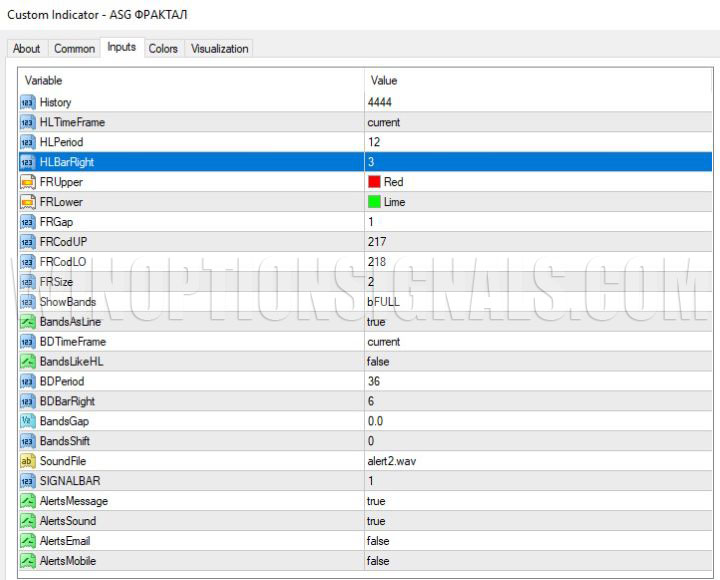Click the integer icon beside History

27,102
